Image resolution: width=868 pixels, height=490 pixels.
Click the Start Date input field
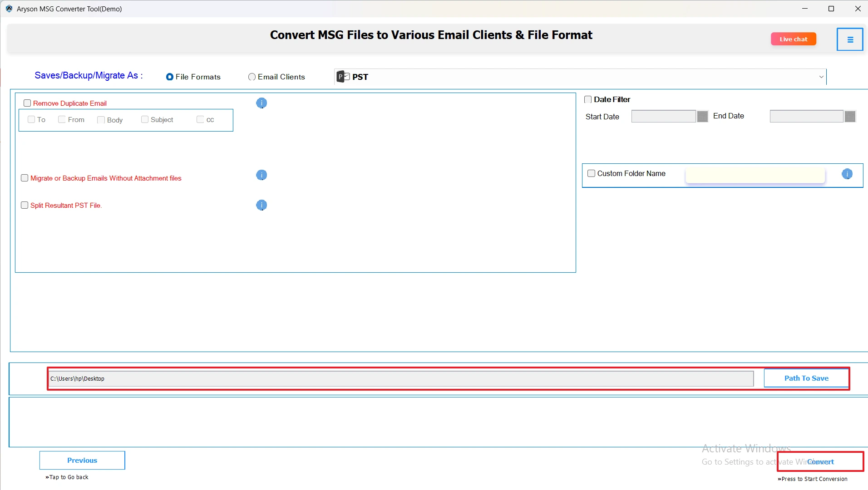(663, 117)
